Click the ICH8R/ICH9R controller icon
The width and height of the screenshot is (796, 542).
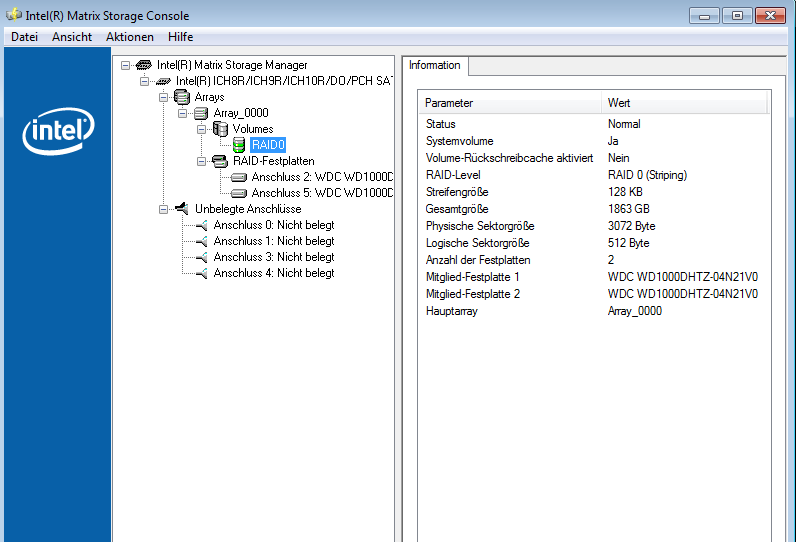point(163,81)
